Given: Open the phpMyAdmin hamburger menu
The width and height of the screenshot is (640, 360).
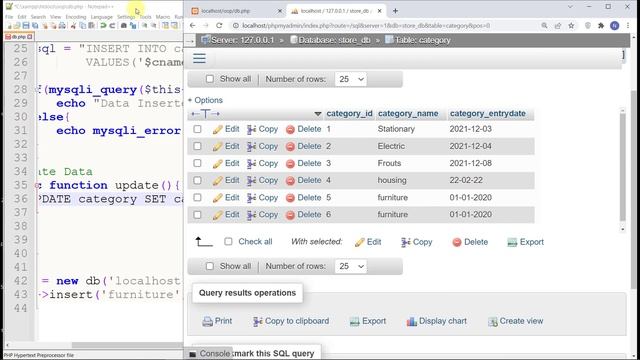Looking at the screenshot, I should coord(199,58).
